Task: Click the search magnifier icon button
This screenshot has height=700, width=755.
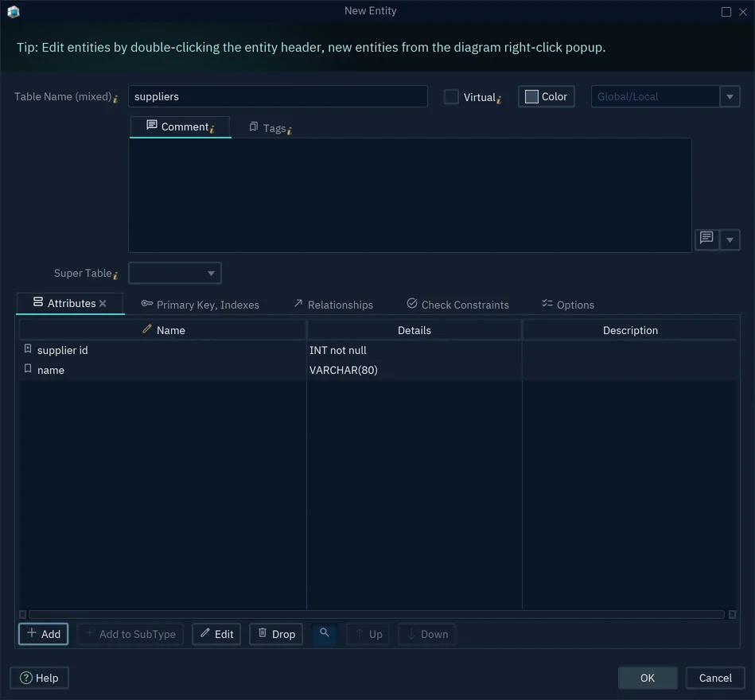Action: [325, 633]
